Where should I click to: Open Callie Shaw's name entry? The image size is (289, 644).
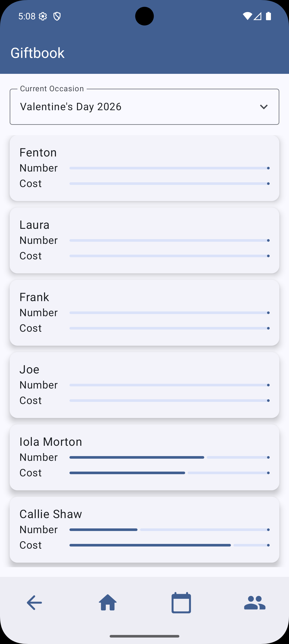click(51, 514)
